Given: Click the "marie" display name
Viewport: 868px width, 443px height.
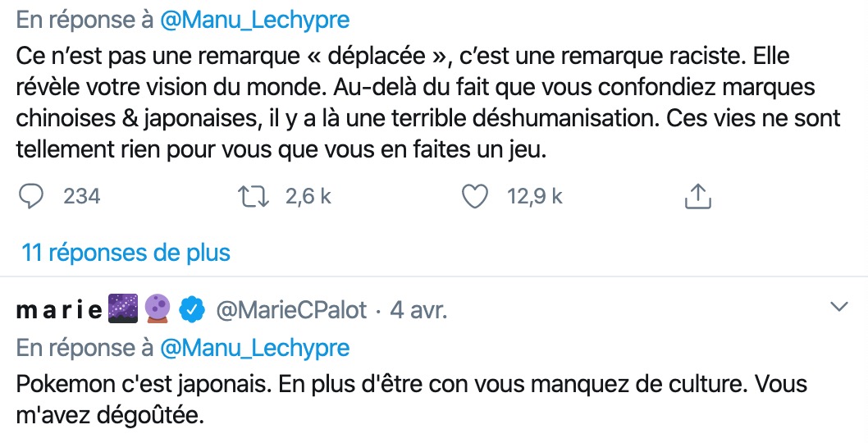Looking at the screenshot, I should click(59, 310).
